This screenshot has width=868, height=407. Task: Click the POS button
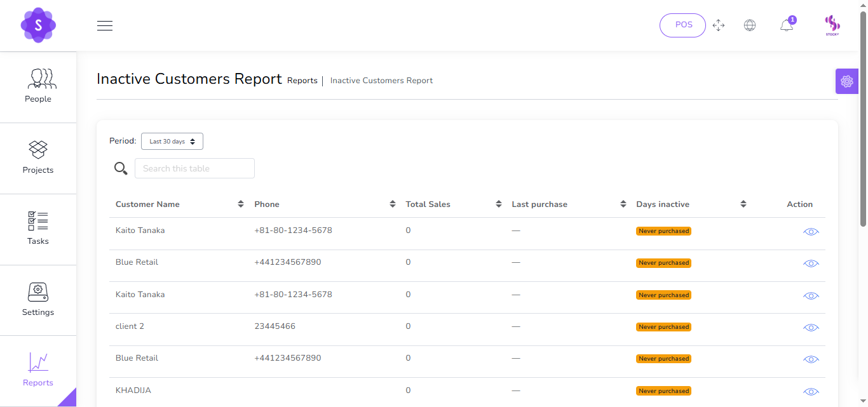pos(682,25)
